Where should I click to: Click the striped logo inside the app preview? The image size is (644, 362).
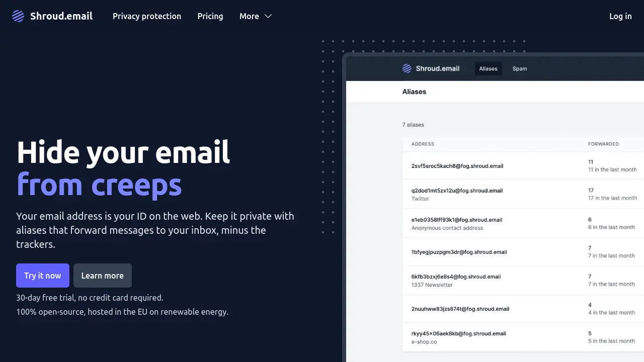click(406, 68)
